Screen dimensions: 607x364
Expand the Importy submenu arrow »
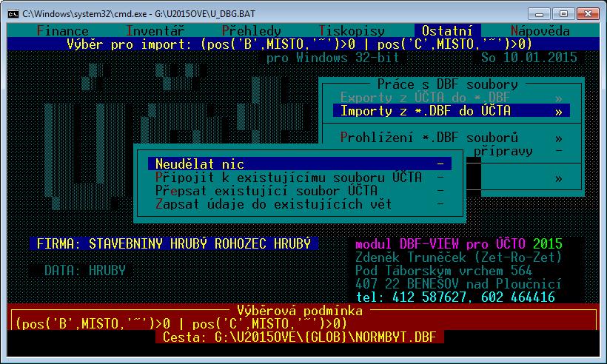click(x=558, y=112)
